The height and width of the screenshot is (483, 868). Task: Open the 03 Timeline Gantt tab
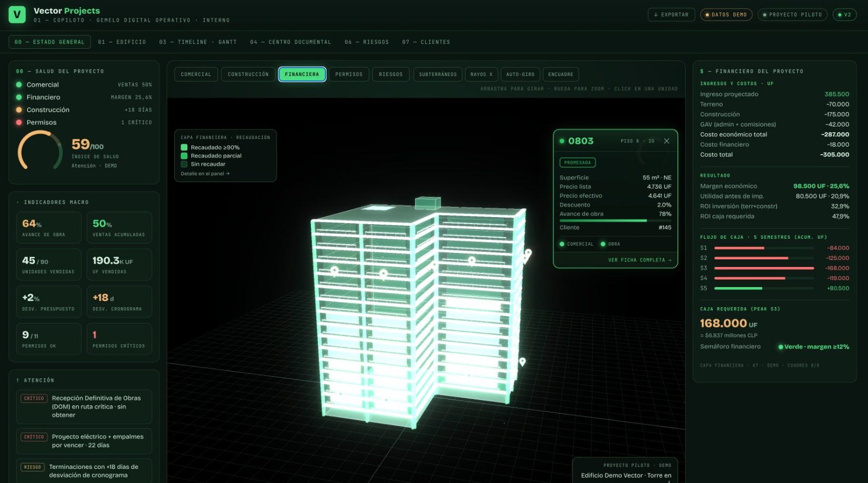coord(198,42)
